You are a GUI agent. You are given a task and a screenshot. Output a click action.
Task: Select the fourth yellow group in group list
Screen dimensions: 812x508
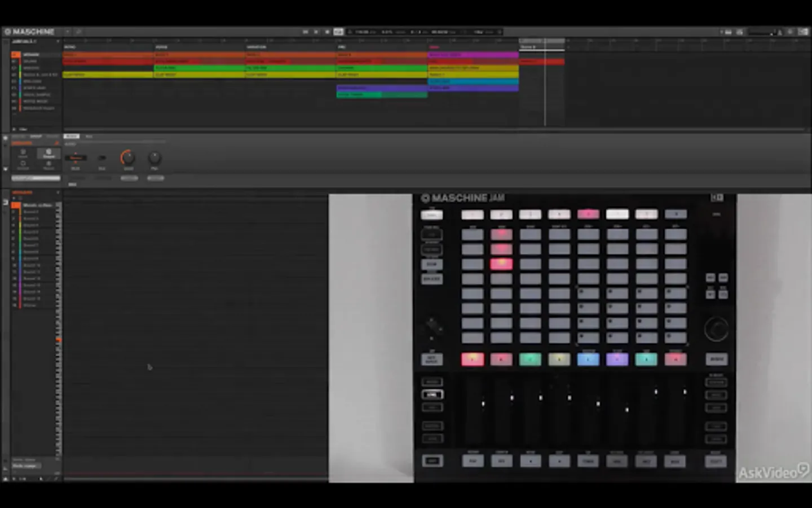point(35,75)
